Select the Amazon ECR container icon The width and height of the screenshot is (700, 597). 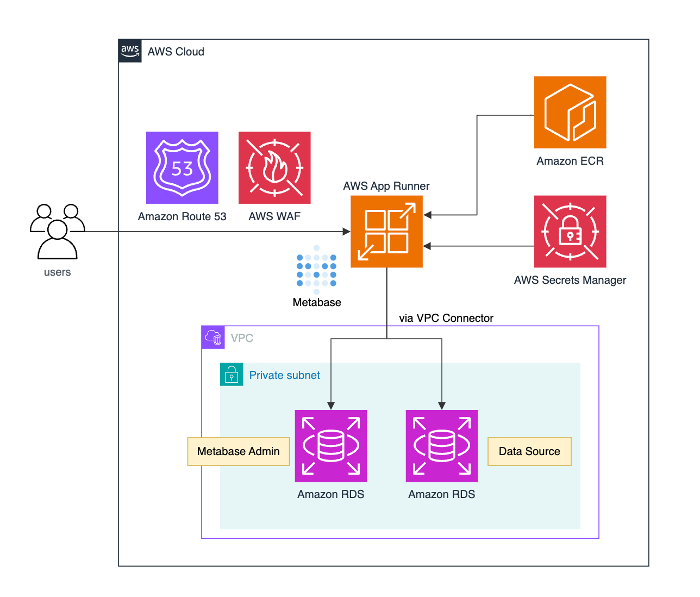coord(570,112)
